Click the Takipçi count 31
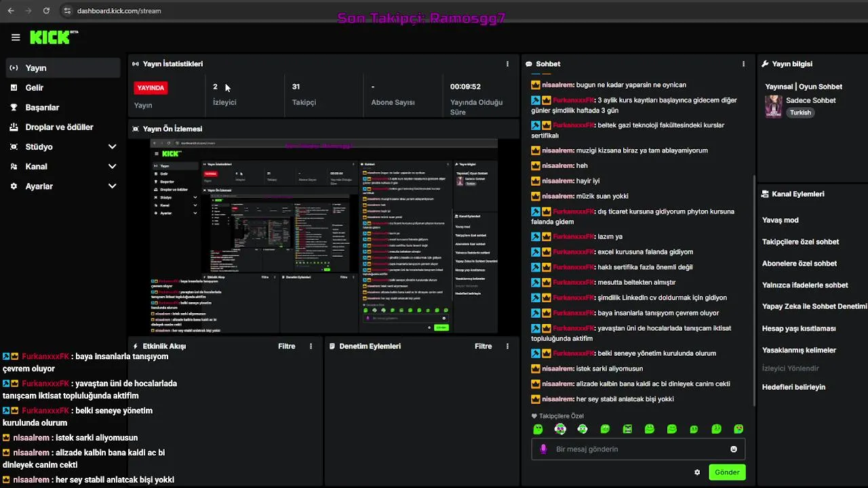 point(296,87)
